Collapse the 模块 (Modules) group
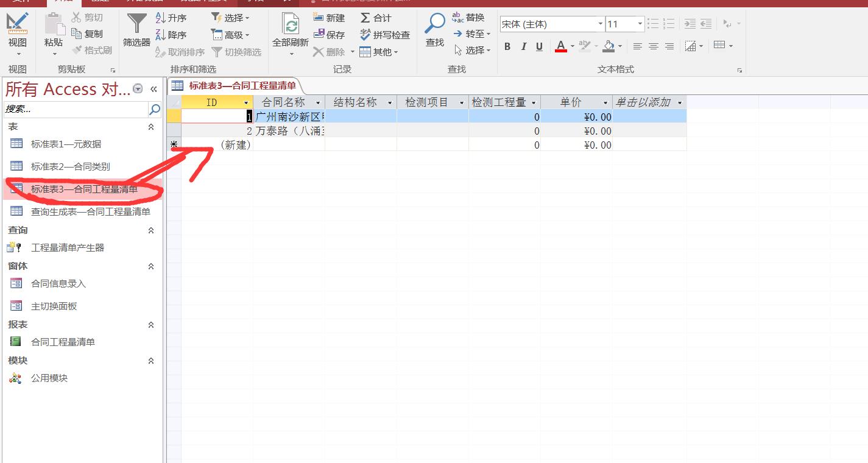 coord(151,361)
